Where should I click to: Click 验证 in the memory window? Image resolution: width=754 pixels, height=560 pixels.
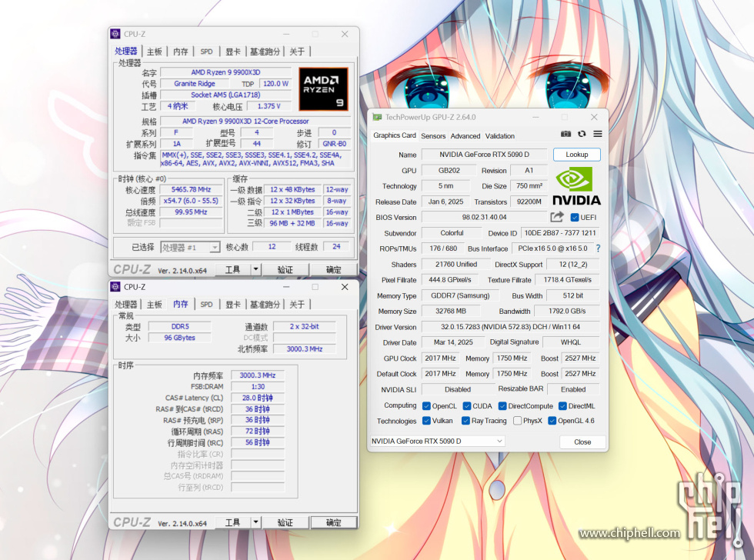(285, 522)
